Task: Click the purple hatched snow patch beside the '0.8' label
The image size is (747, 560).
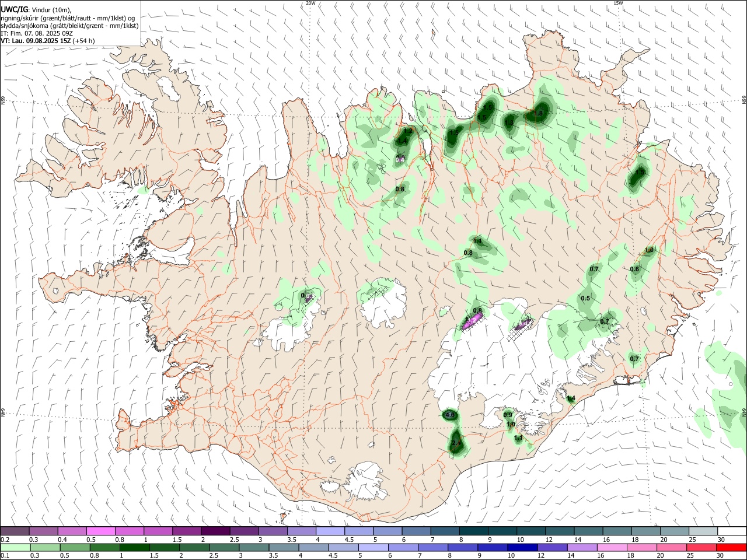Action: pos(472,320)
